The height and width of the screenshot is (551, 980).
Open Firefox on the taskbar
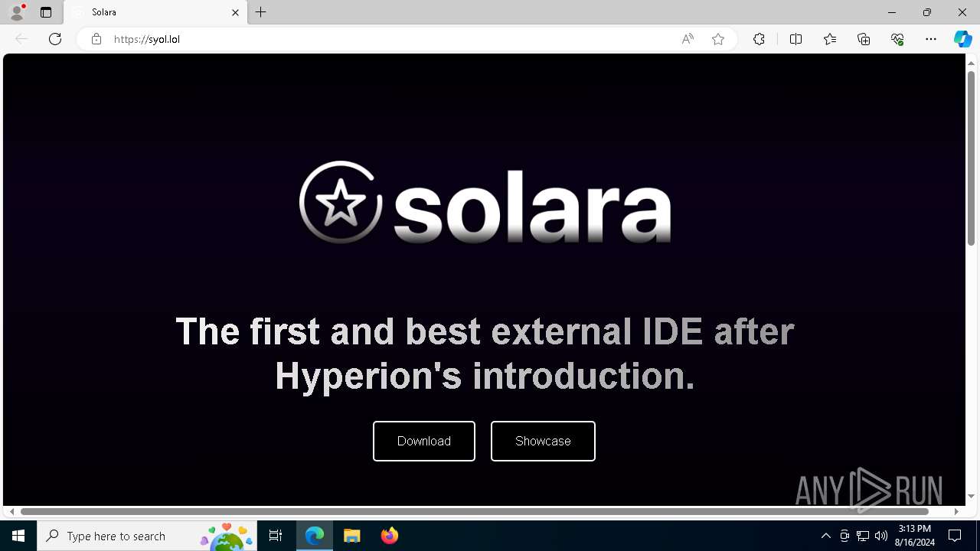point(390,536)
